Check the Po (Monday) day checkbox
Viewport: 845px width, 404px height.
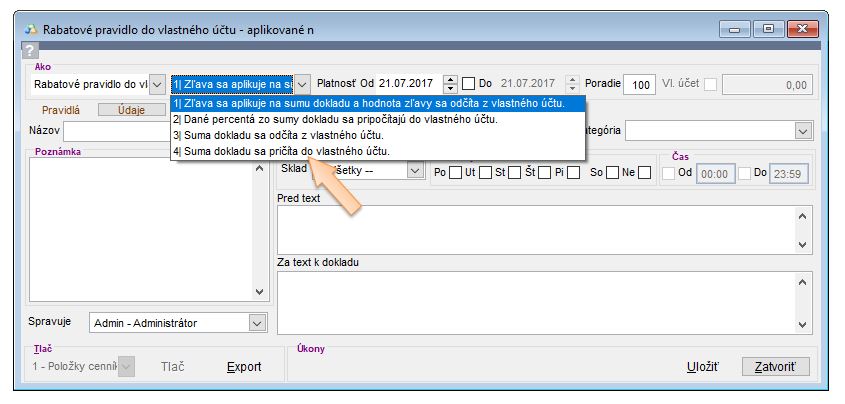[x=456, y=173]
